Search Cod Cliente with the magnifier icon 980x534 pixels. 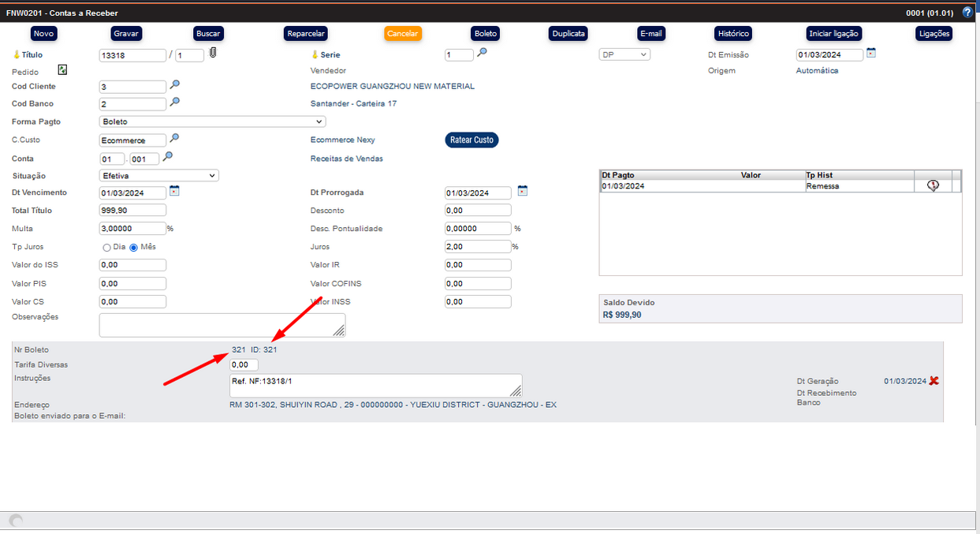(175, 85)
